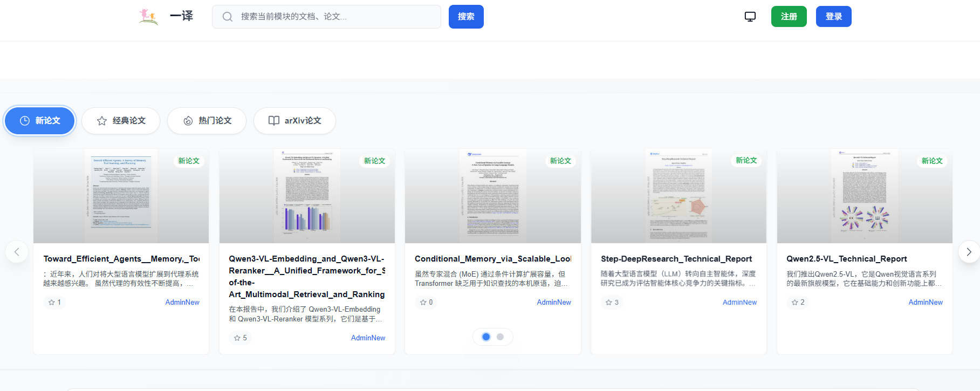Select the second carousel pagination dot
This screenshot has height=391, width=980.
coord(500,337)
